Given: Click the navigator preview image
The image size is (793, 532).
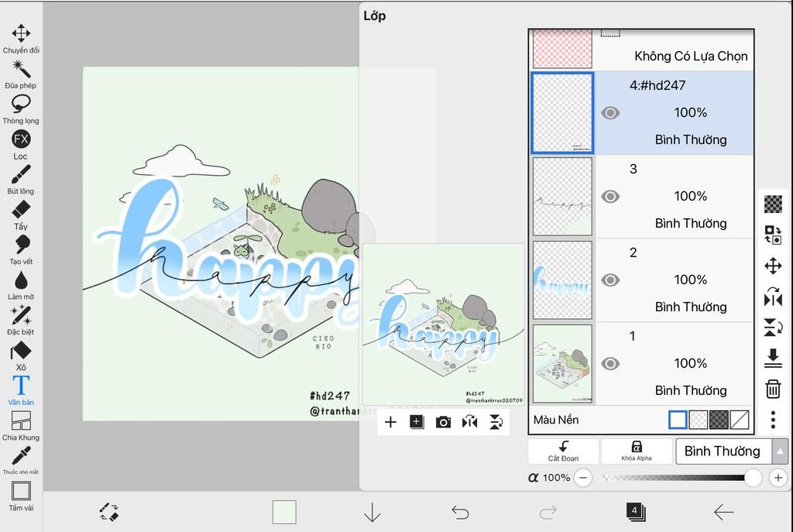Looking at the screenshot, I should (444, 324).
